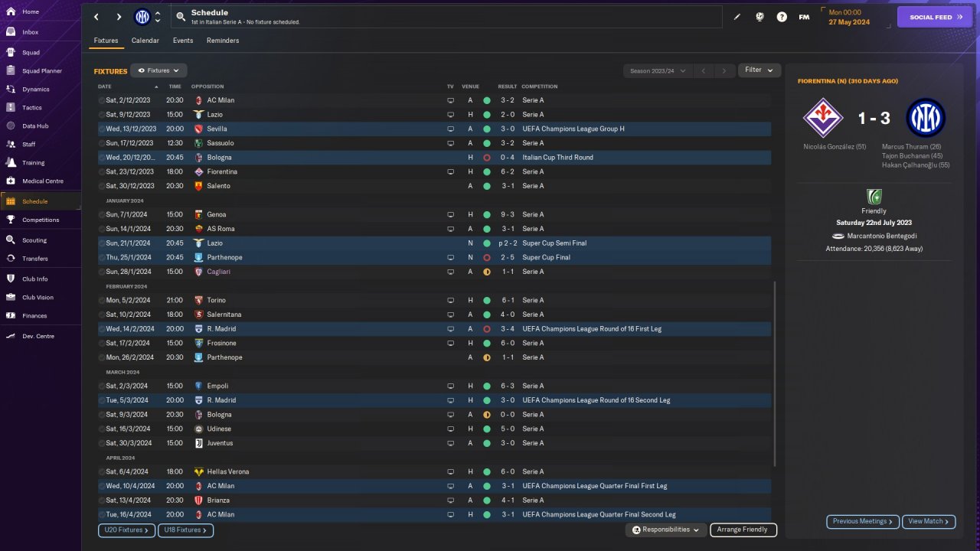Open Squad Planner from the sidebar icon

point(11,71)
